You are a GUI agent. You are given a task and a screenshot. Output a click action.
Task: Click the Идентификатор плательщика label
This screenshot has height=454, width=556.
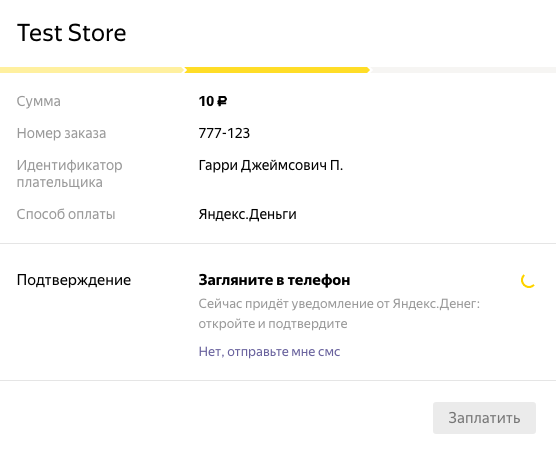(x=70, y=173)
